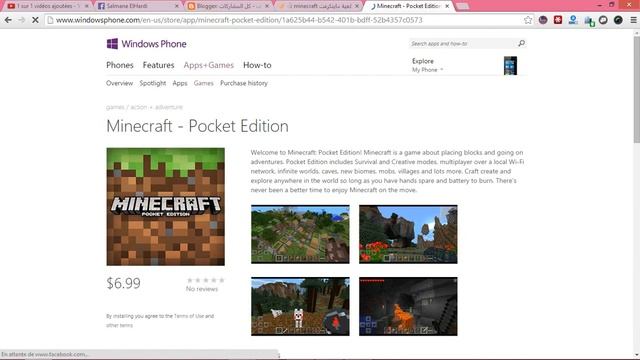Open the wolf in forest screenshot

[300, 307]
